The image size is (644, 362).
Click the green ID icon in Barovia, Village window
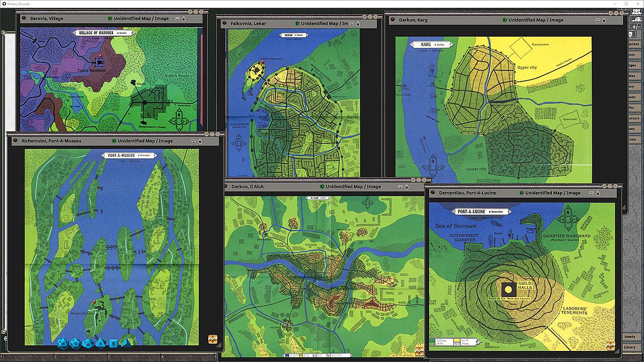(x=110, y=19)
